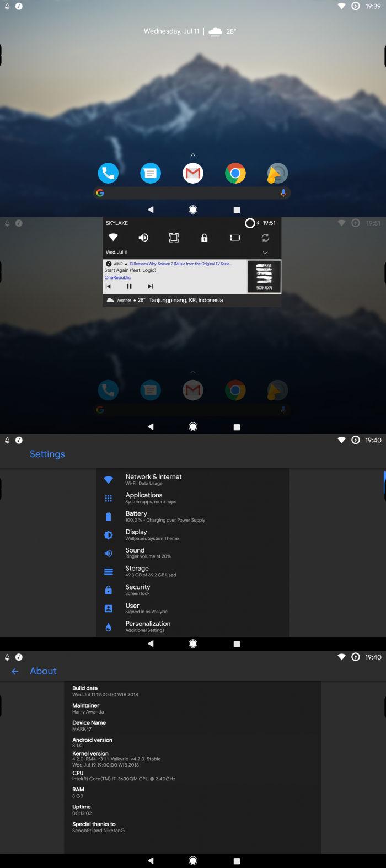Click the speaker icon beside Sound
386x868 pixels.
[x=109, y=553]
